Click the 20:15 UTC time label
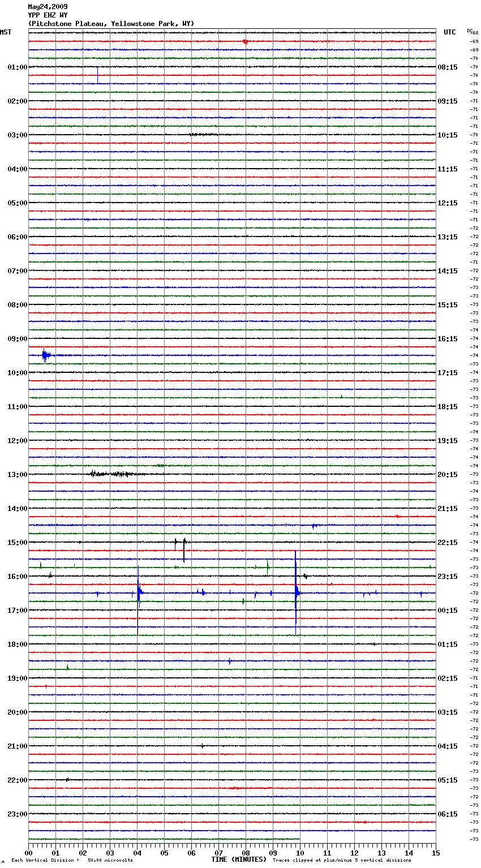This screenshot has width=481, height=868. [448, 475]
